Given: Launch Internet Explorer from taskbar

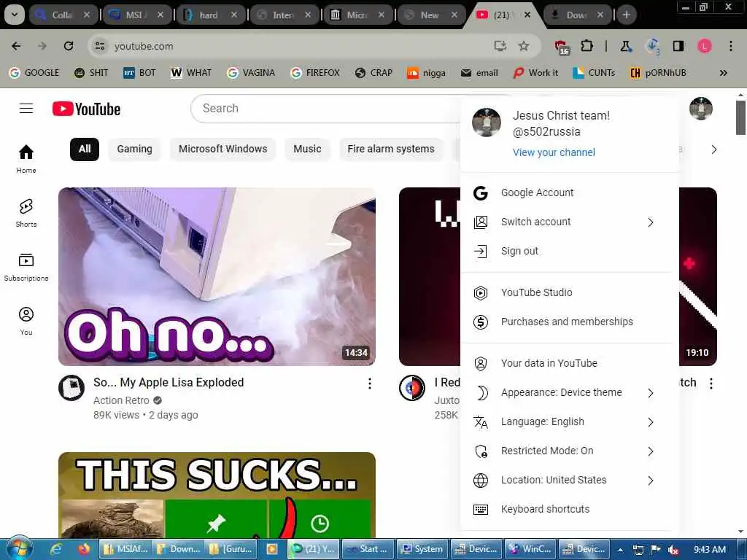Looking at the screenshot, I should [55, 549].
